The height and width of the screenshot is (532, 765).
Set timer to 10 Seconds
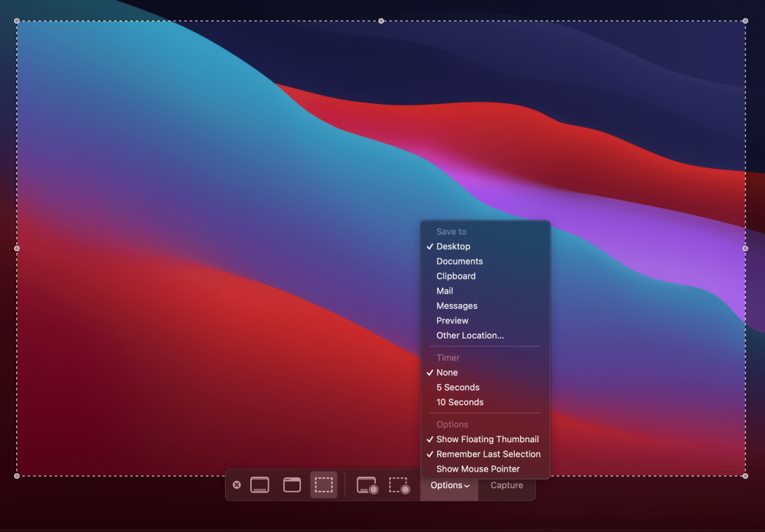click(x=486, y=402)
